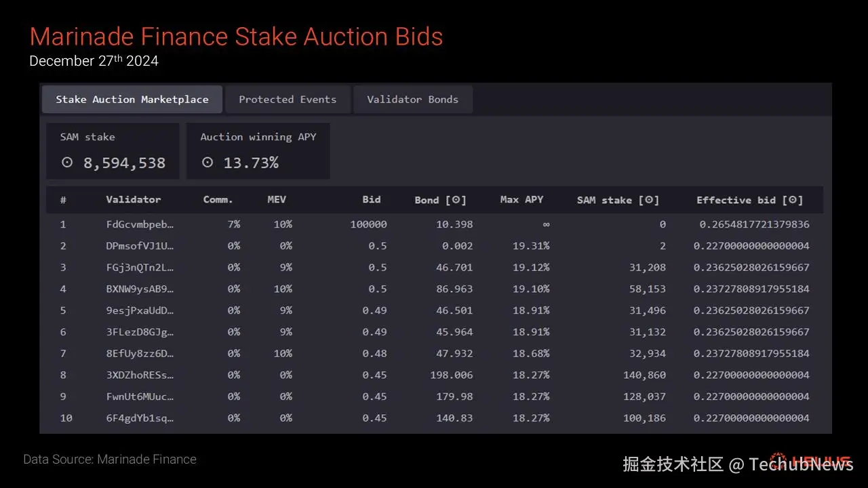Sort by the Comm. column header
868x488 pixels.
tap(218, 200)
